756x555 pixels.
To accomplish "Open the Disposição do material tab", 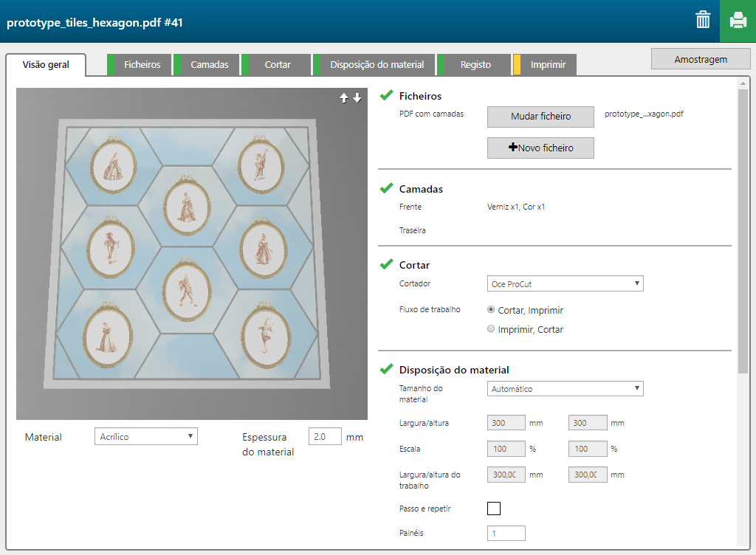I will (x=374, y=64).
